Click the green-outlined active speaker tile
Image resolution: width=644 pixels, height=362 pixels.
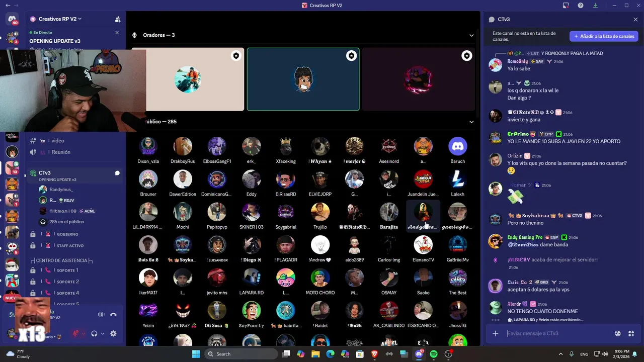[303, 79]
